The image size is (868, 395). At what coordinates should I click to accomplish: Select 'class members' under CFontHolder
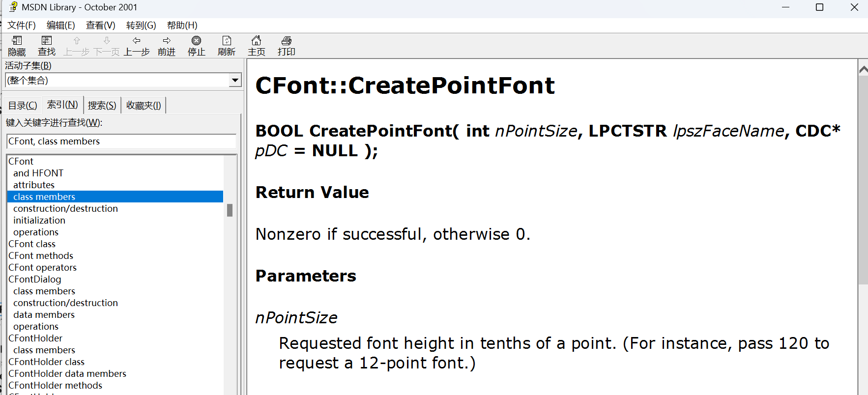[x=44, y=350]
